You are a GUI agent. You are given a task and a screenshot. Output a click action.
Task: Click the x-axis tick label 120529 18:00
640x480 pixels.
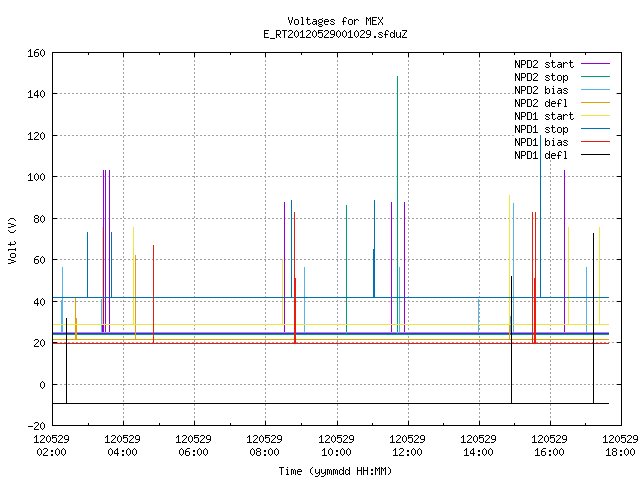click(620, 446)
